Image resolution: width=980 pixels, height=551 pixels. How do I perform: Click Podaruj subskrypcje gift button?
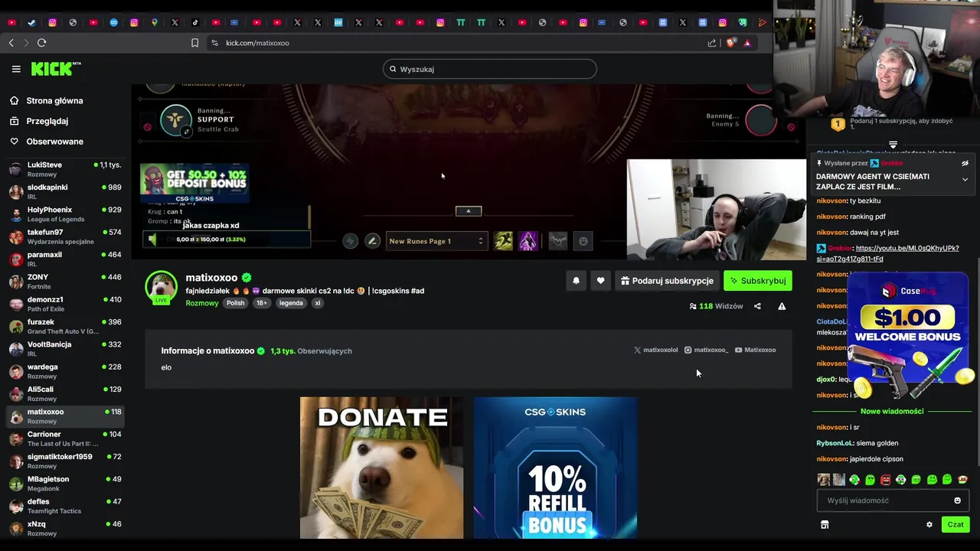tap(667, 281)
